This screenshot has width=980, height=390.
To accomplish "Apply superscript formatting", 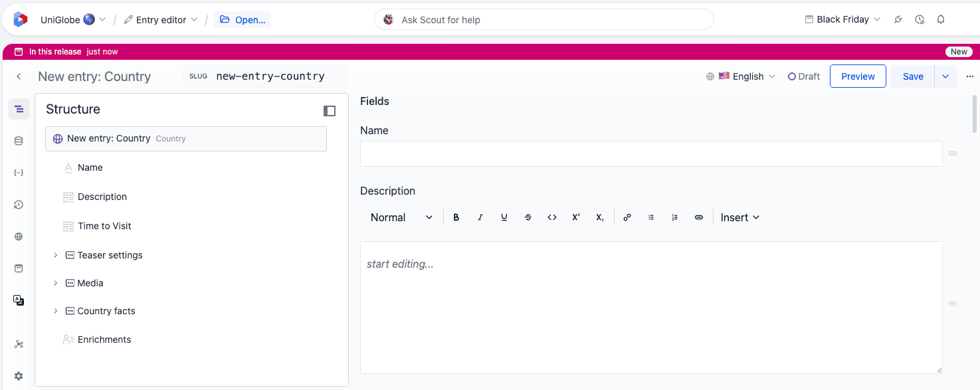I will (576, 217).
